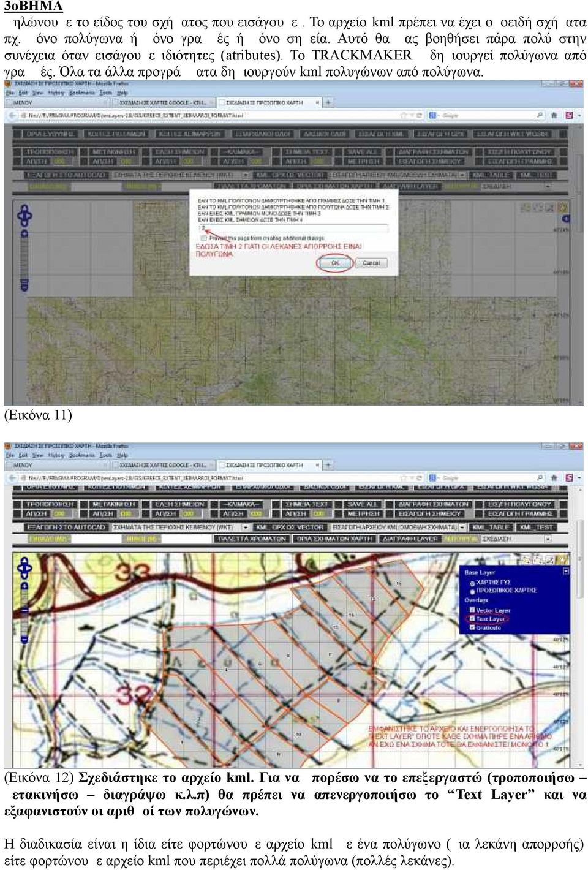Screen dimensions: 588x870
Task: Click Google search box in lower window
Action: click(x=486, y=478)
